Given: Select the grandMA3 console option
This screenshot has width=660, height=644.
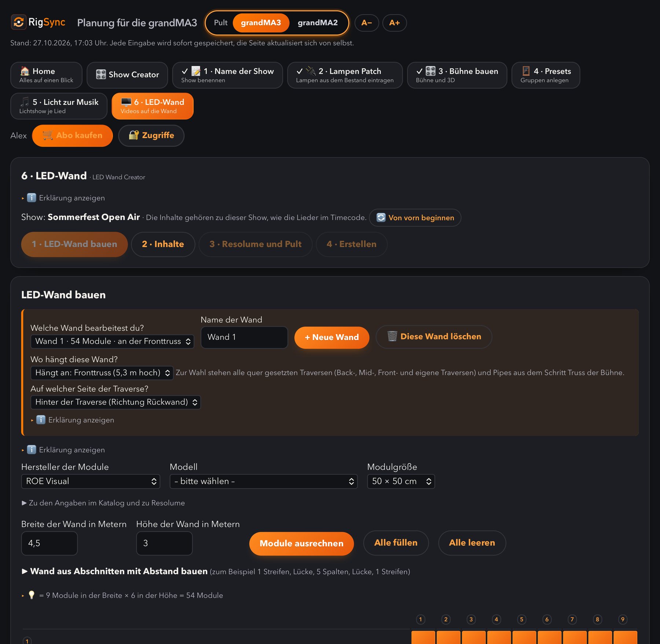Looking at the screenshot, I should pyautogui.click(x=261, y=23).
